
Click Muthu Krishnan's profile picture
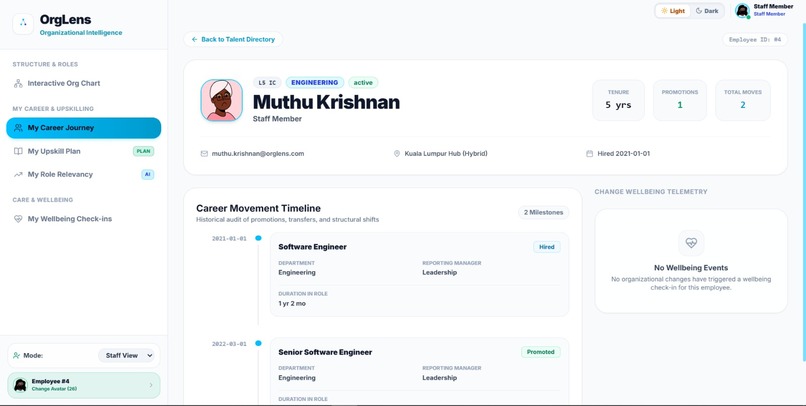tap(222, 100)
